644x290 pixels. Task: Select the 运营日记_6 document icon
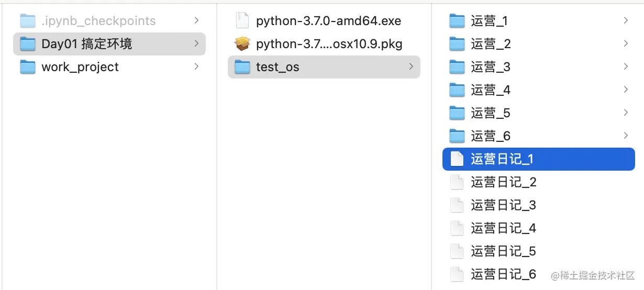[x=457, y=274]
